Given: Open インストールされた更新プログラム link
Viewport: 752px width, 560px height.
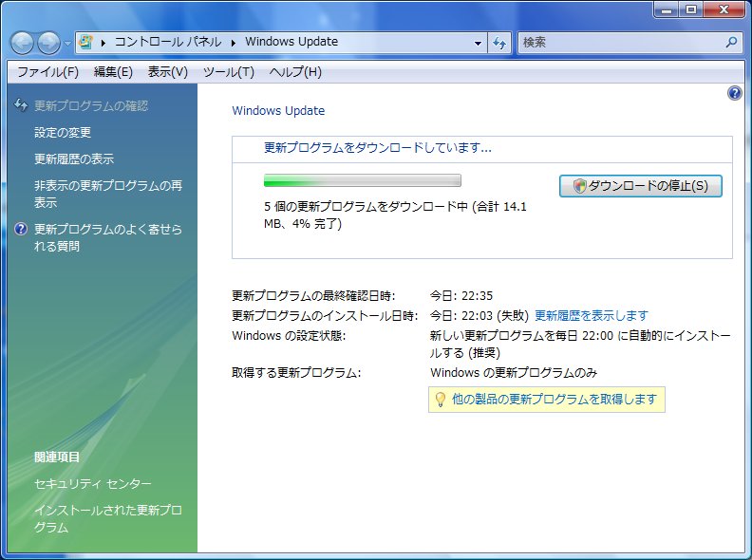Looking at the screenshot, I should 108,519.
